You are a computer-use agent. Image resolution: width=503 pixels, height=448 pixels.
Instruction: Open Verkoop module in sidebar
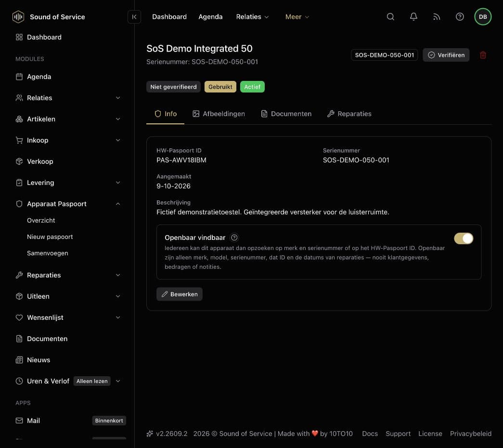tap(68, 161)
